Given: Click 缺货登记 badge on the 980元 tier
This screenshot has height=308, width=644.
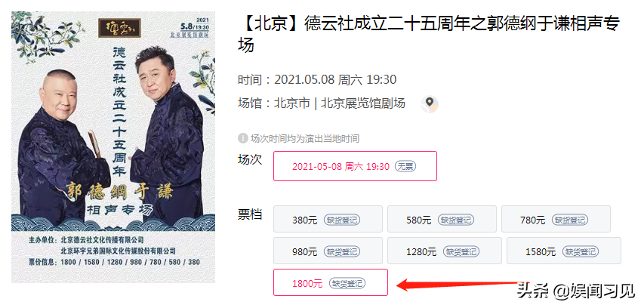Looking at the screenshot, I should click(x=342, y=251).
